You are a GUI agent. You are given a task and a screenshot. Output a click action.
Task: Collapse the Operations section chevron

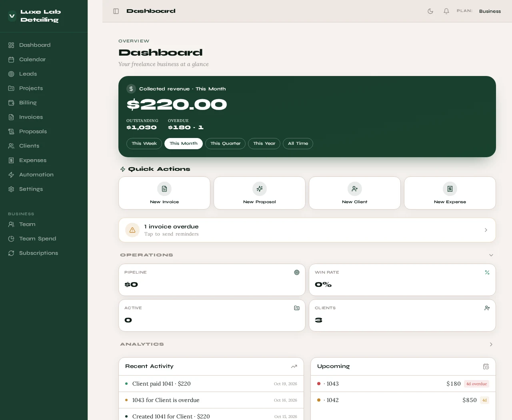[491, 255]
